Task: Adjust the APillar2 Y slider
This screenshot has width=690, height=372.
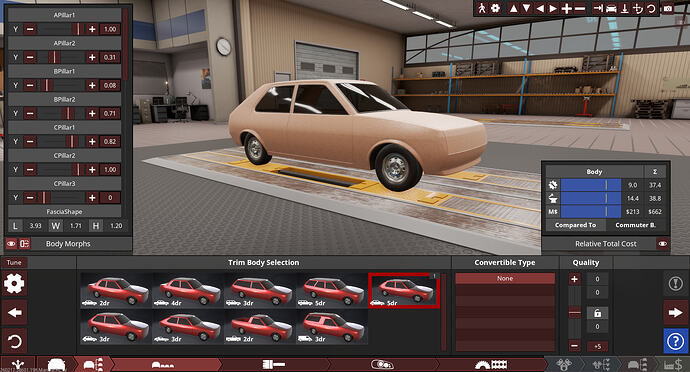Action: click(x=61, y=57)
